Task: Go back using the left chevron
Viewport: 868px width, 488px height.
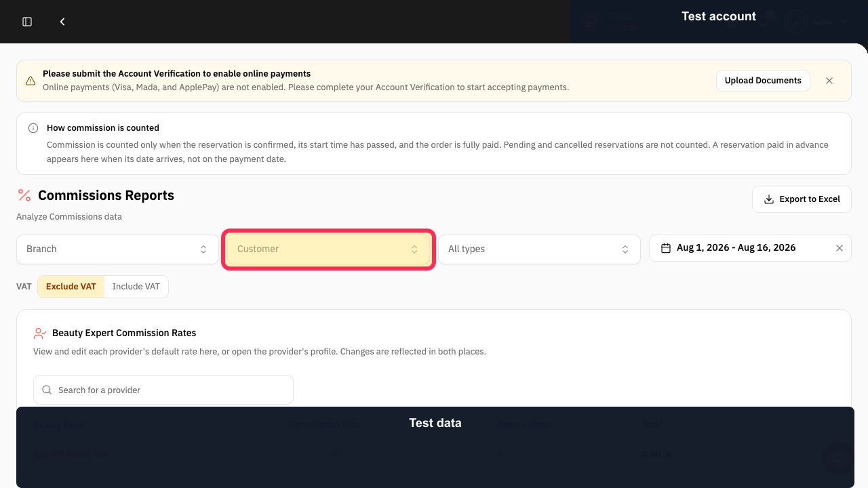Action: [x=62, y=22]
